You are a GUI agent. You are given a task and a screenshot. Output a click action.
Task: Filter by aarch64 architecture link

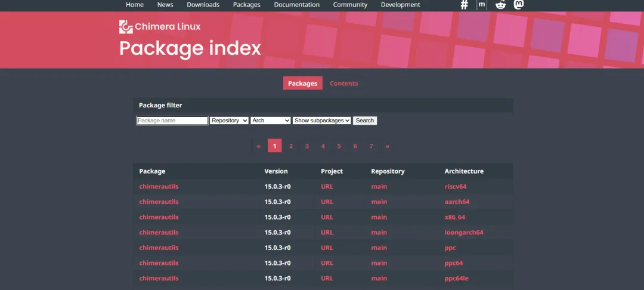point(457,202)
